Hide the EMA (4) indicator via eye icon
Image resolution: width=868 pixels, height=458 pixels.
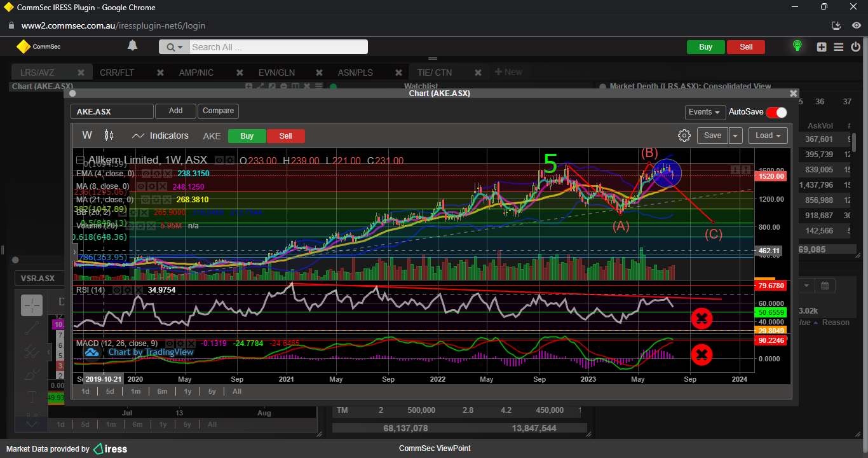pyautogui.click(x=146, y=173)
